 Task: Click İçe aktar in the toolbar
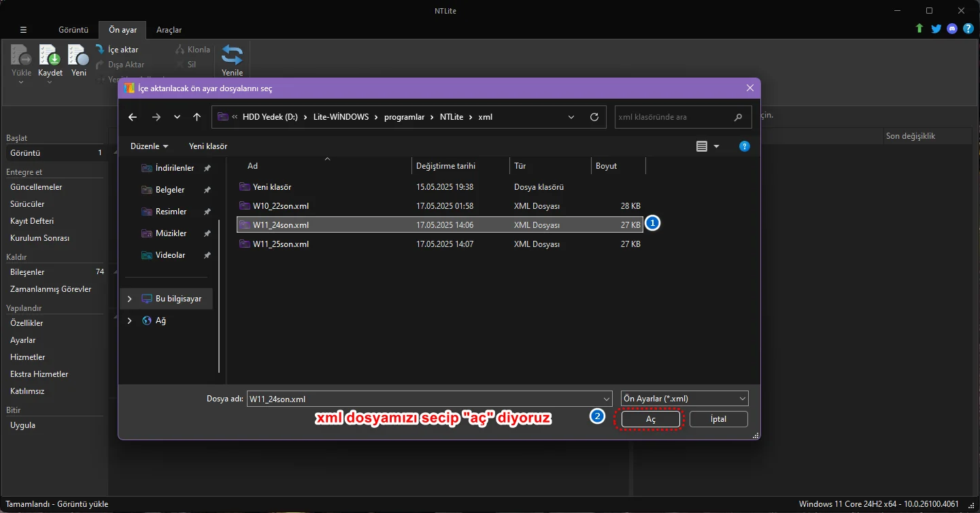click(x=117, y=50)
